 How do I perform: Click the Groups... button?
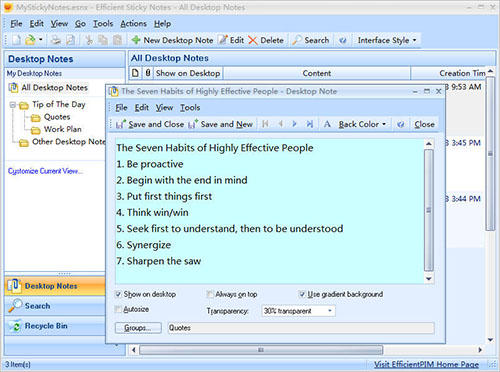point(138,328)
